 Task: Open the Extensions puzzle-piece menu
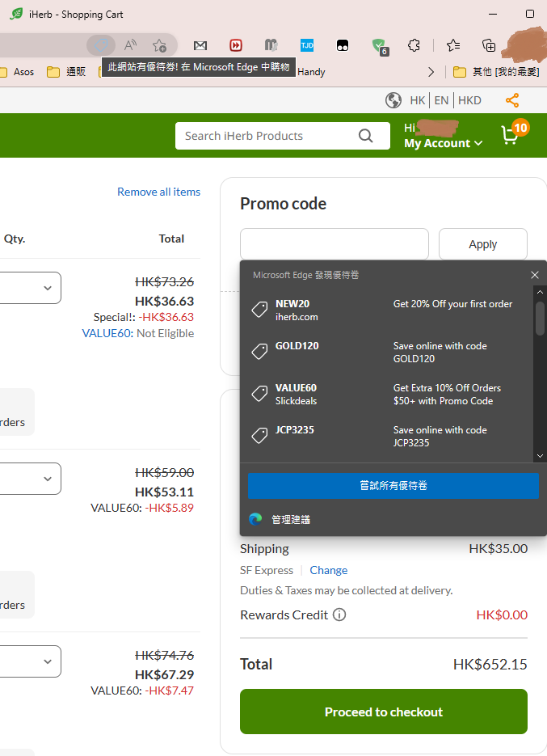414,45
